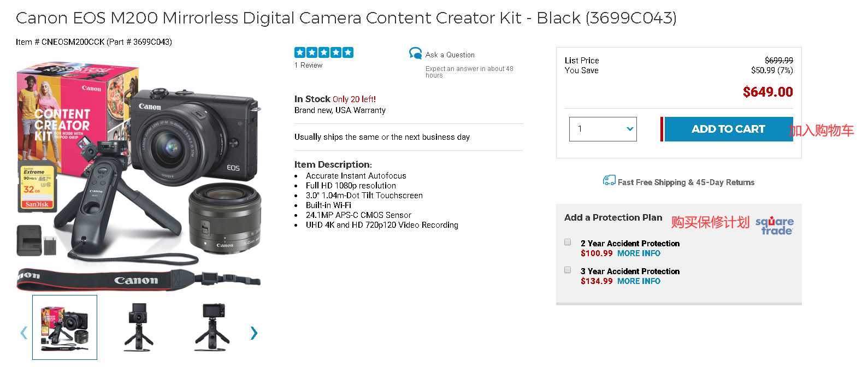Enable 3 Year Accident Protection checkbox
Image resolution: width=868 pixels, height=367 pixels.
click(568, 270)
